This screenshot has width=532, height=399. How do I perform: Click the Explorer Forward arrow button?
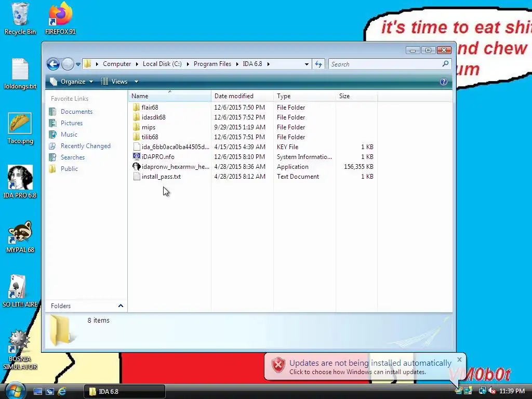click(x=68, y=64)
